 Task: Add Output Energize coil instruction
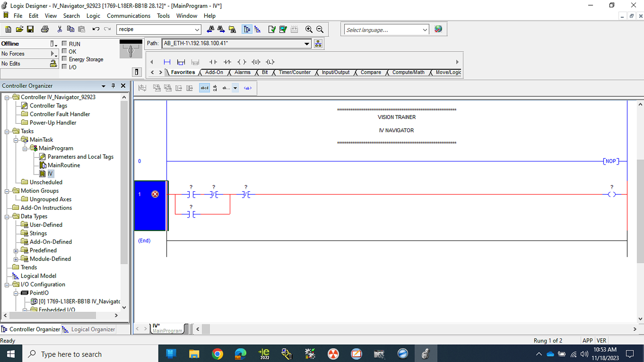(x=242, y=62)
